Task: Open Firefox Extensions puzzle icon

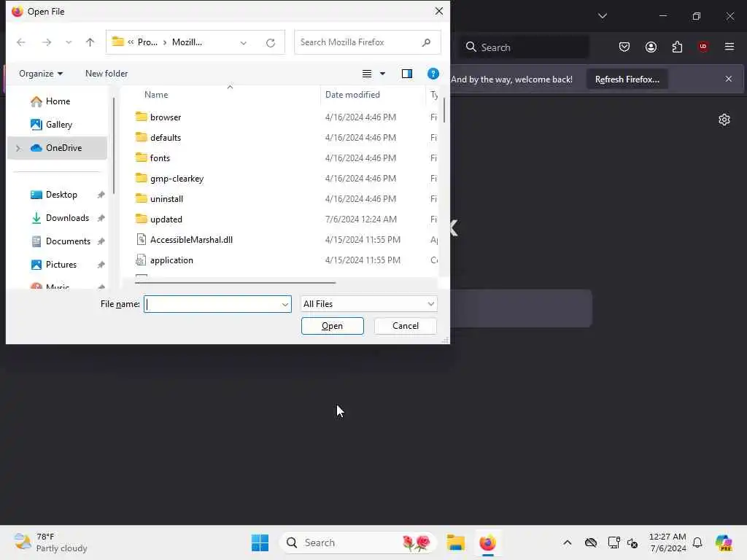Action: pos(677,47)
